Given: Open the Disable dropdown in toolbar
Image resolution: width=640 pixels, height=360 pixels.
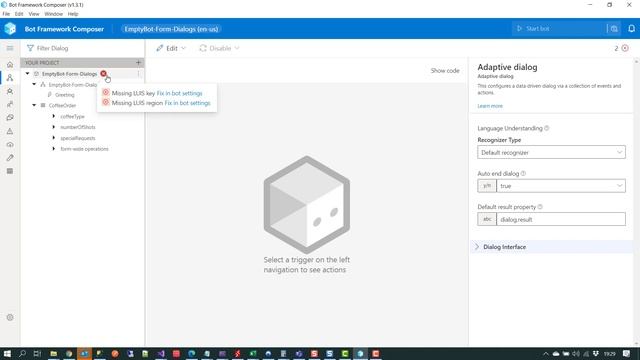Looking at the screenshot, I should point(219,48).
